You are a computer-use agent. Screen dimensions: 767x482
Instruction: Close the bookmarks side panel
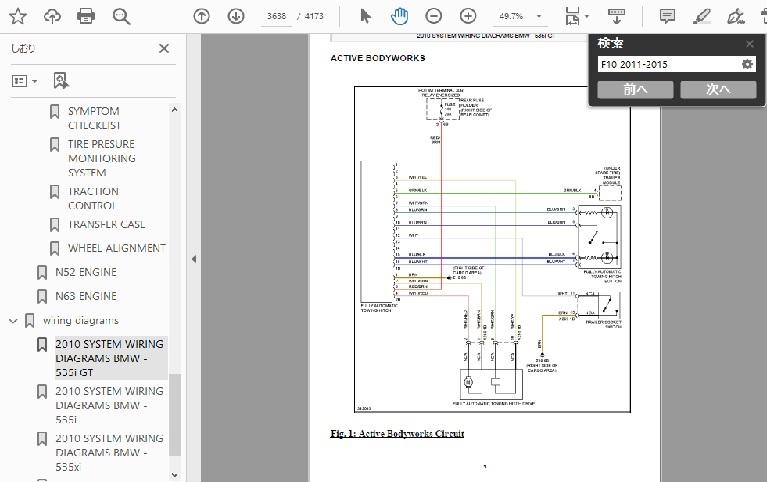click(164, 48)
